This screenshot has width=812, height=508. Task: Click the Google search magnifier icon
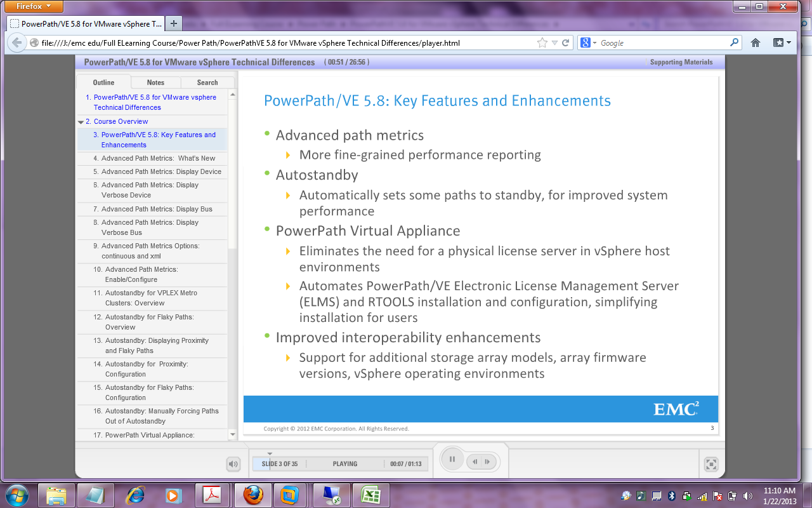pyautogui.click(x=734, y=43)
